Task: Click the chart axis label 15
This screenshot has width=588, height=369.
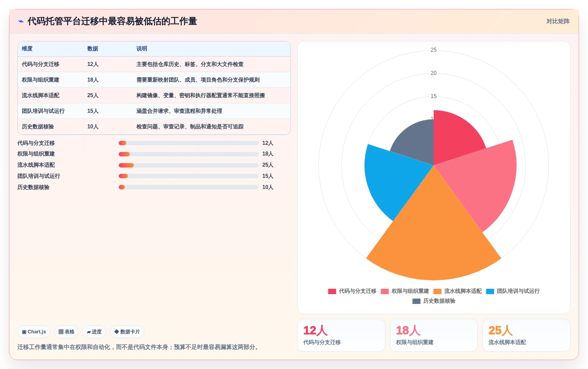Action: 434,96
